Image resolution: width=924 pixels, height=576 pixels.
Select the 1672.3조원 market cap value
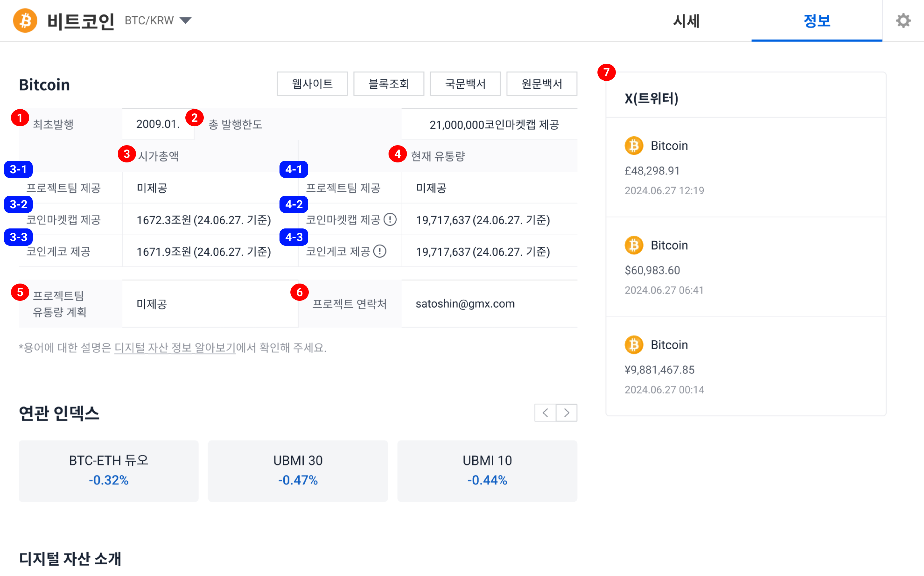click(164, 220)
